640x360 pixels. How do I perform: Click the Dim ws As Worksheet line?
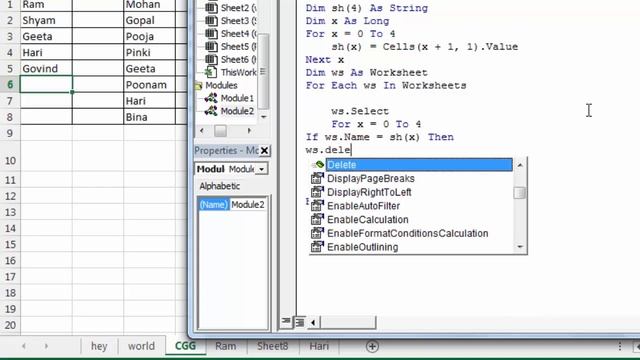pyautogui.click(x=367, y=73)
